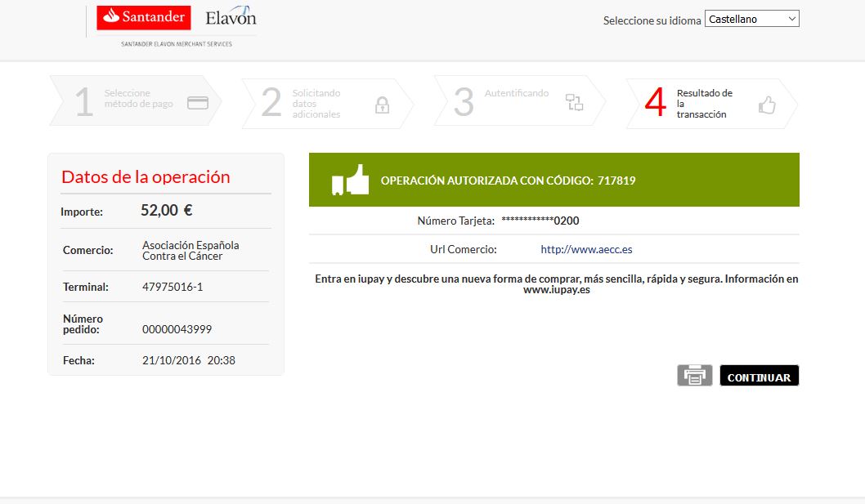Viewport: 865px width, 504px height.
Task: Click the authentication devices icon in step 3
Action: (575, 102)
